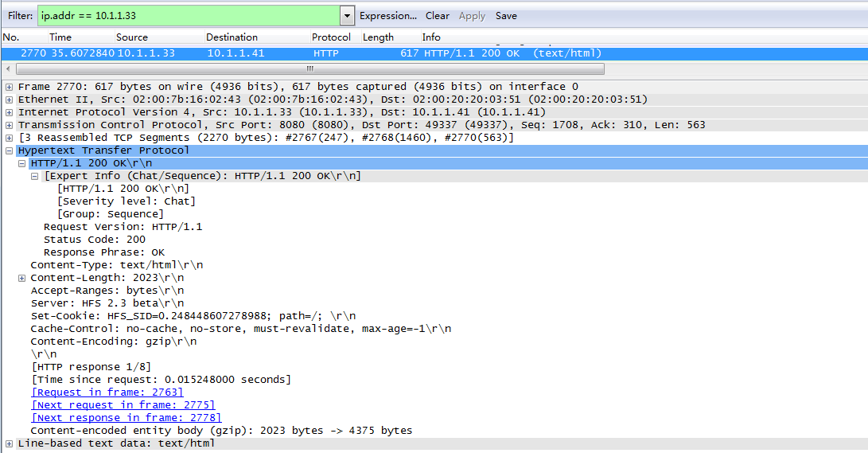The image size is (868, 453).
Task: Select the Time since request line
Action: point(161,379)
